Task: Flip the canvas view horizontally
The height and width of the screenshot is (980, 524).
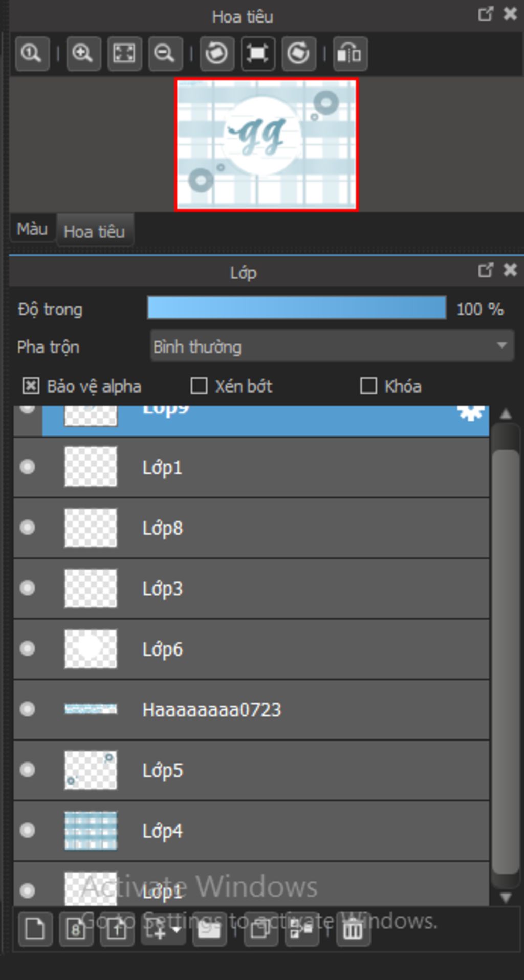Action: 350,53
